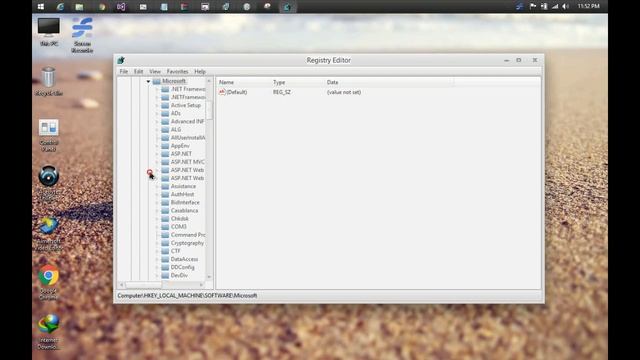Image resolution: width=640 pixels, height=360 pixels.
Task: Sort by the Type column header
Action: point(297,82)
